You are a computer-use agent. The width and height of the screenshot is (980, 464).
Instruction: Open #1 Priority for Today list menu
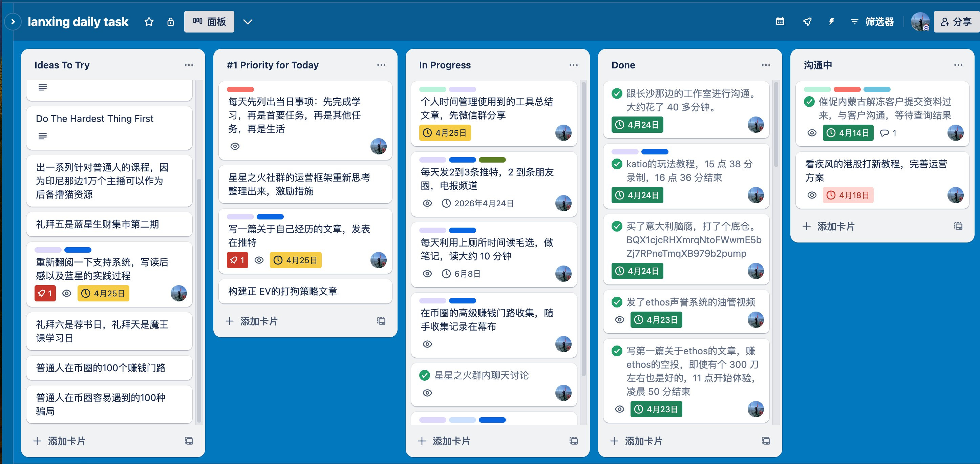(x=381, y=65)
